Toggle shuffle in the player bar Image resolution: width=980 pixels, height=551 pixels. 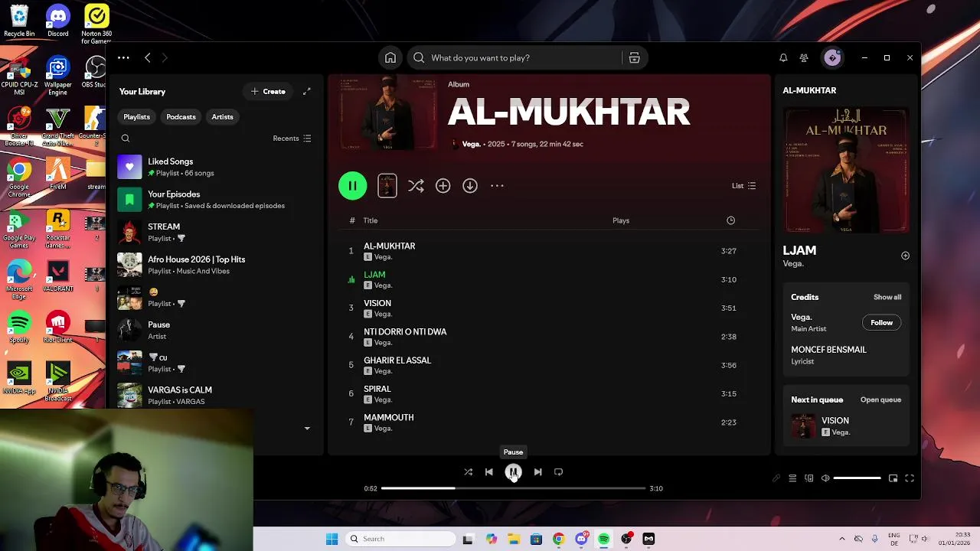click(468, 472)
